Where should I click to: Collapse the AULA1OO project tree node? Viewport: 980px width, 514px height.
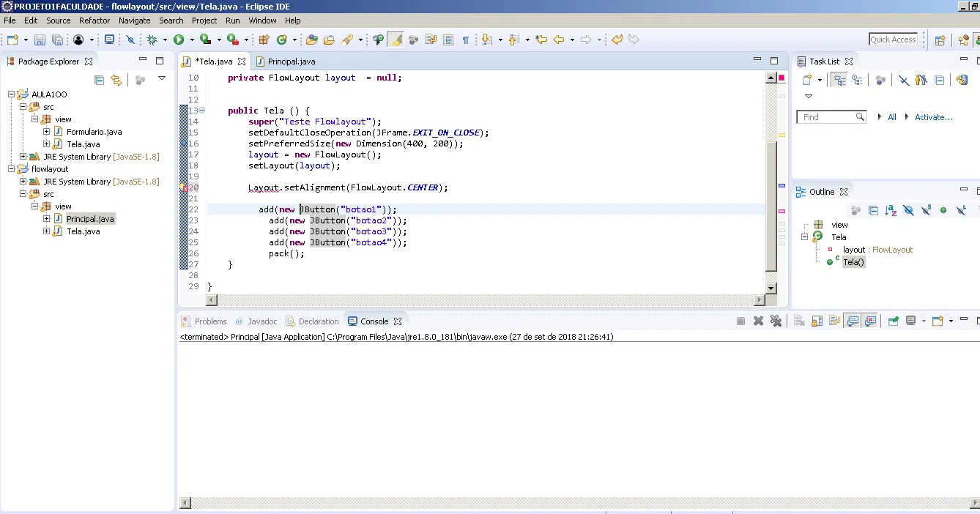coord(12,94)
